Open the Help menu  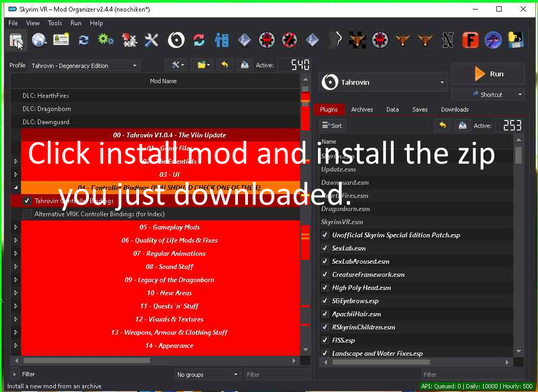[96, 23]
